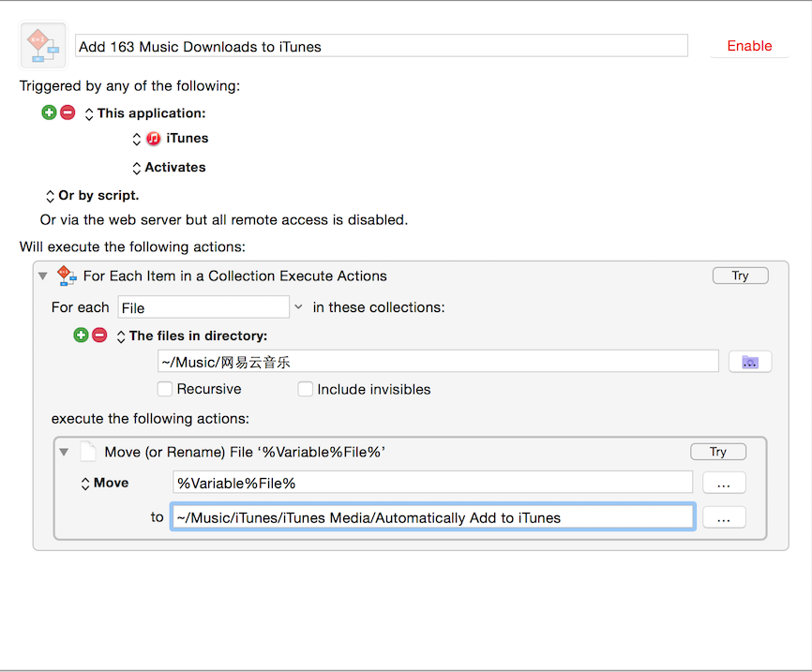
Task: Click the Move (or Rename) File action title
Action: [245, 452]
